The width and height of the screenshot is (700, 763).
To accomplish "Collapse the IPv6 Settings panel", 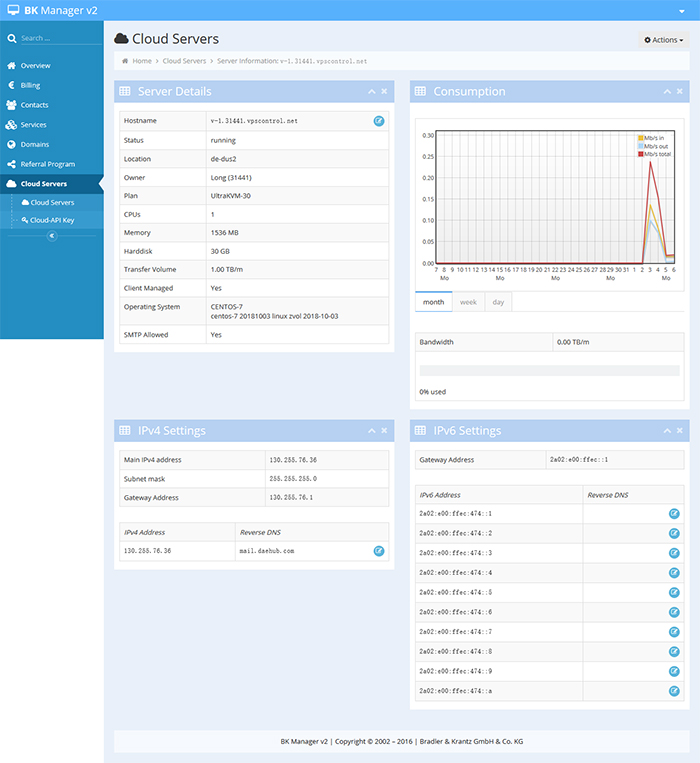I will (x=667, y=431).
